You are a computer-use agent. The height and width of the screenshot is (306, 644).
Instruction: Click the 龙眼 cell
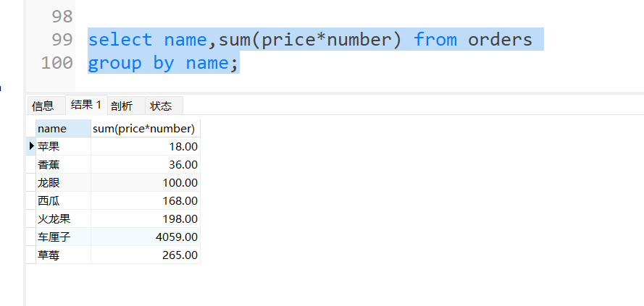(x=63, y=182)
